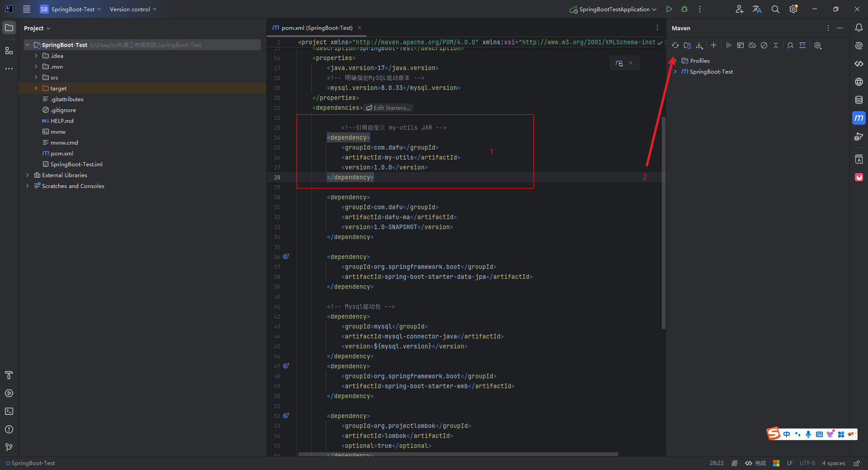Toggle Maven Offline Mode cloud icon
The height and width of the screenshot is (470, 868).
click(x=752, y=45)
